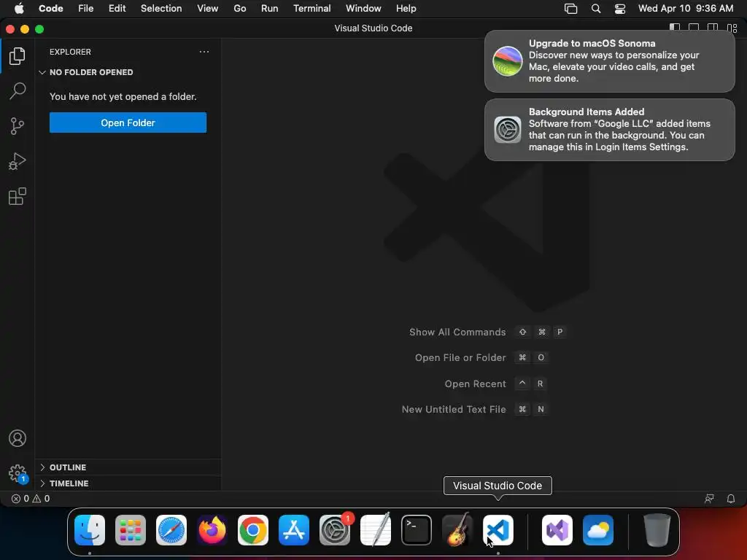Click the Open Folder button
Viewport: 747px width, 560px height.
128,122
